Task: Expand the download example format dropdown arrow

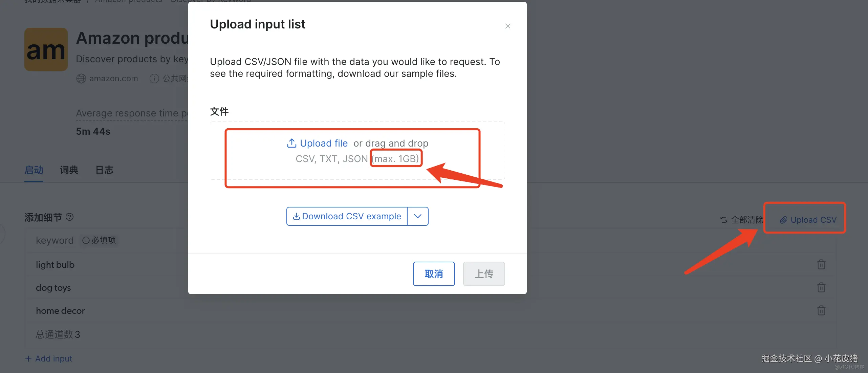Action: [418, 216]
